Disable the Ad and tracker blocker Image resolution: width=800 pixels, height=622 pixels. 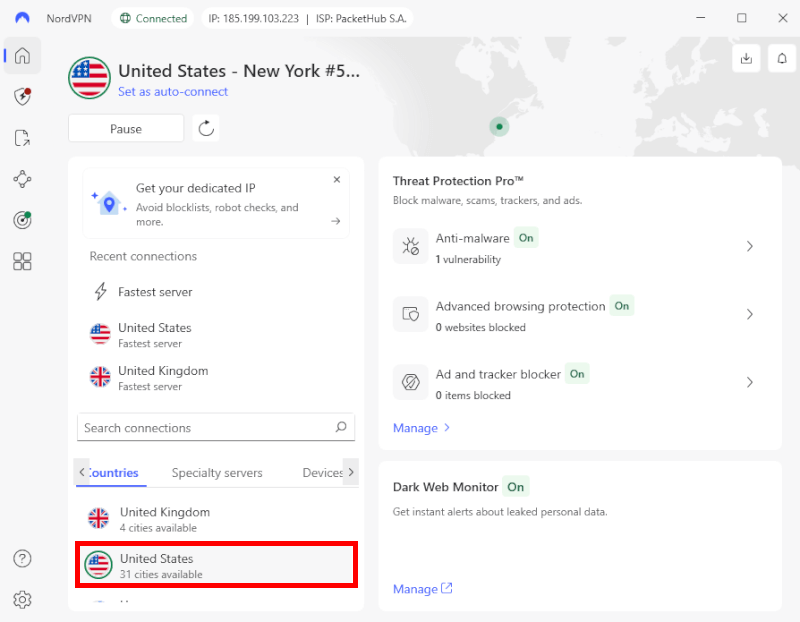click(x=577, y=374)
